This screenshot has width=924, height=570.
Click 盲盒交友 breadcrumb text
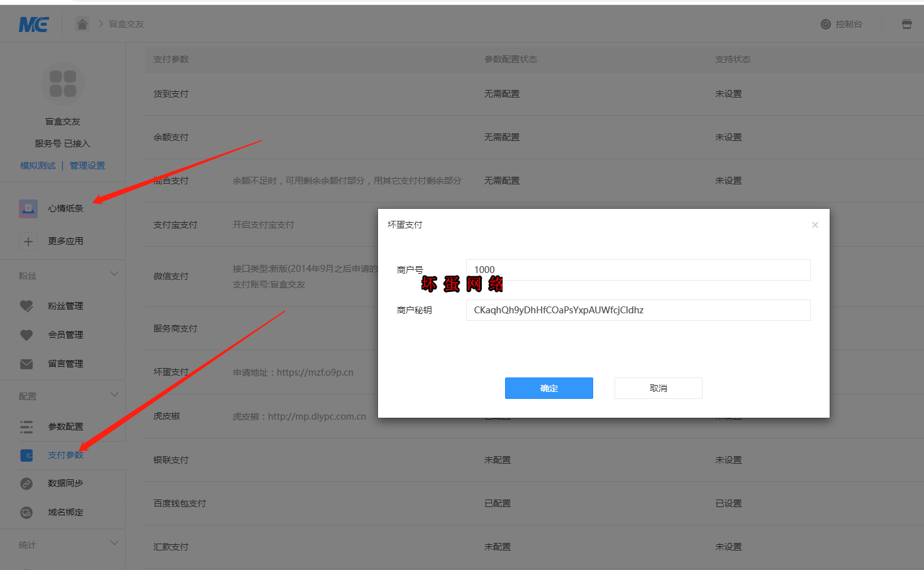click(126, 24)
